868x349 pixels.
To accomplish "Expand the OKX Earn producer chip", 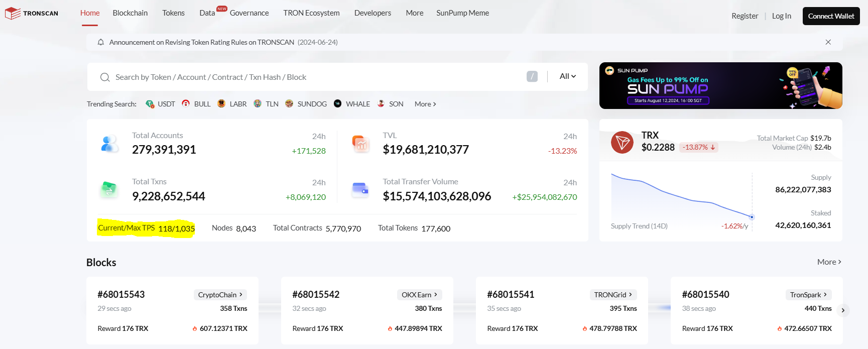I will [420, 295].
